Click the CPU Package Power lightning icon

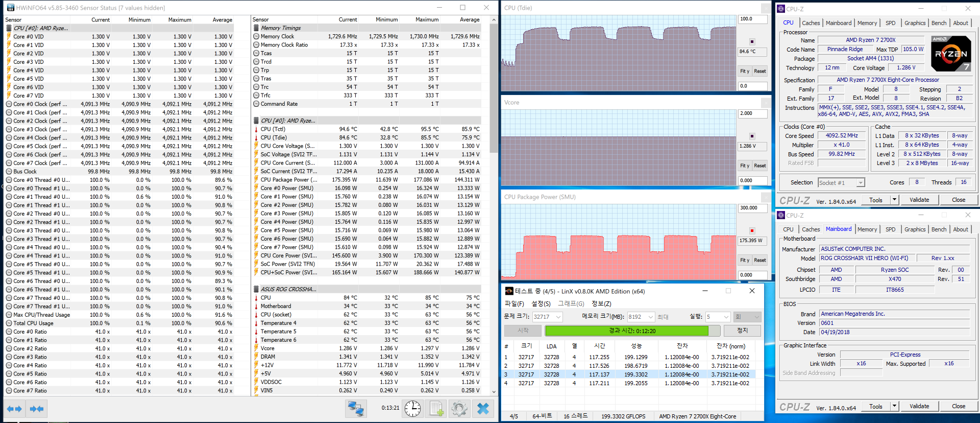pos(256,180)
